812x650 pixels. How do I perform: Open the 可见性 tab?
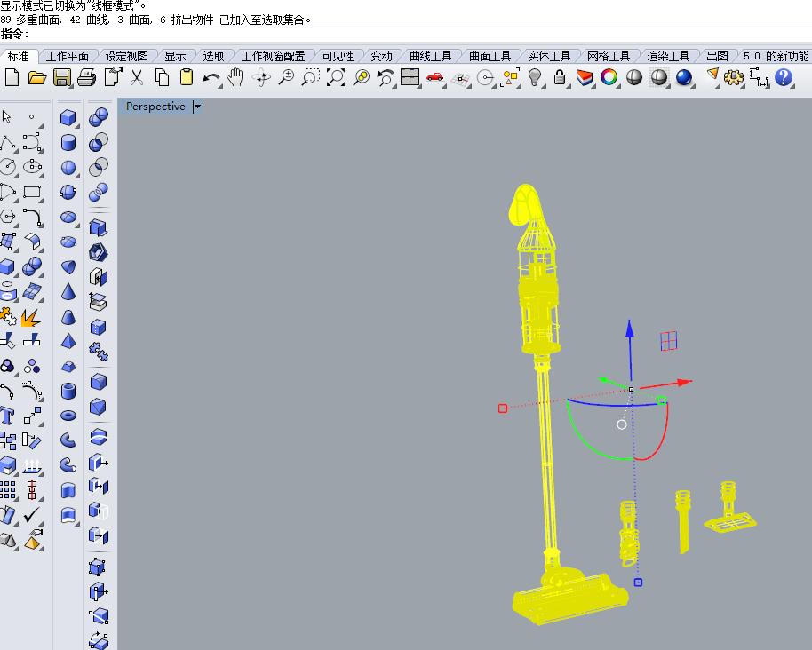coord(338,56)
